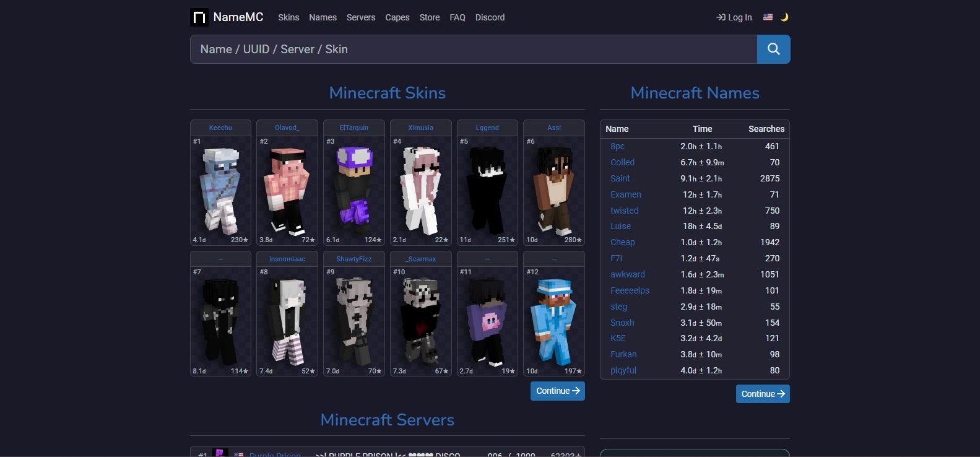The width and height of the screenshot is (980, 457).
Task: Select the search count 2875 for Saint
Action: click(x=770, y=178)
